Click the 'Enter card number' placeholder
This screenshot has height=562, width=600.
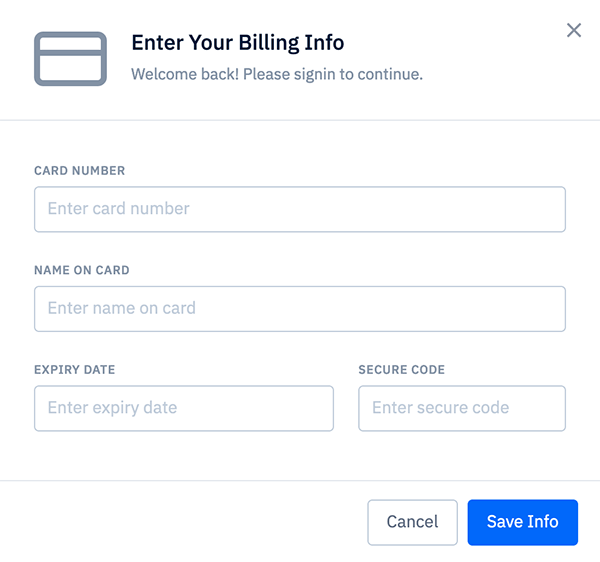pyautogui.click(x=119, y=209)
